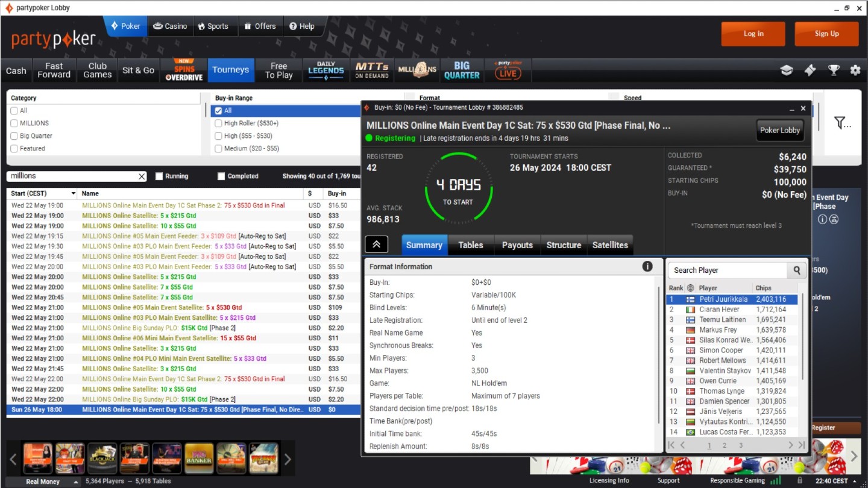
Task: Click the Log in button
Action: tap(753, 34)
